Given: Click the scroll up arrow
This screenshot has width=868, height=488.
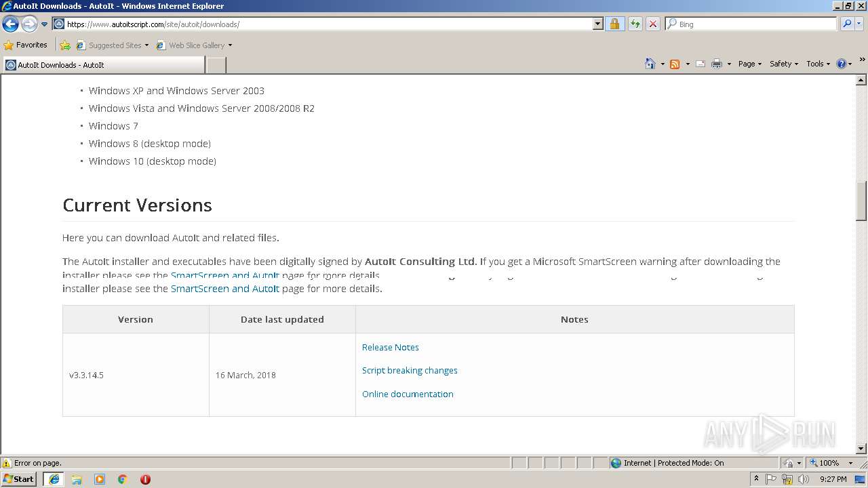Looking at the screenshot, I should point(861,81).
